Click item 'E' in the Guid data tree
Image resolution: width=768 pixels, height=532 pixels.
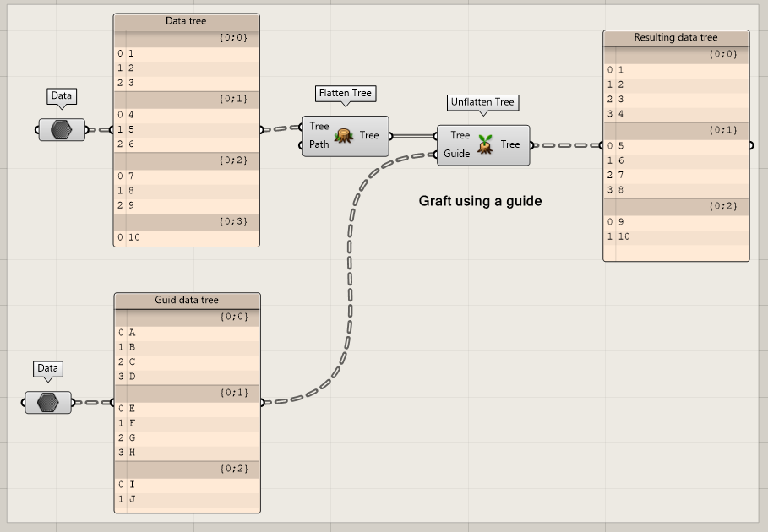tap(133, 408)
